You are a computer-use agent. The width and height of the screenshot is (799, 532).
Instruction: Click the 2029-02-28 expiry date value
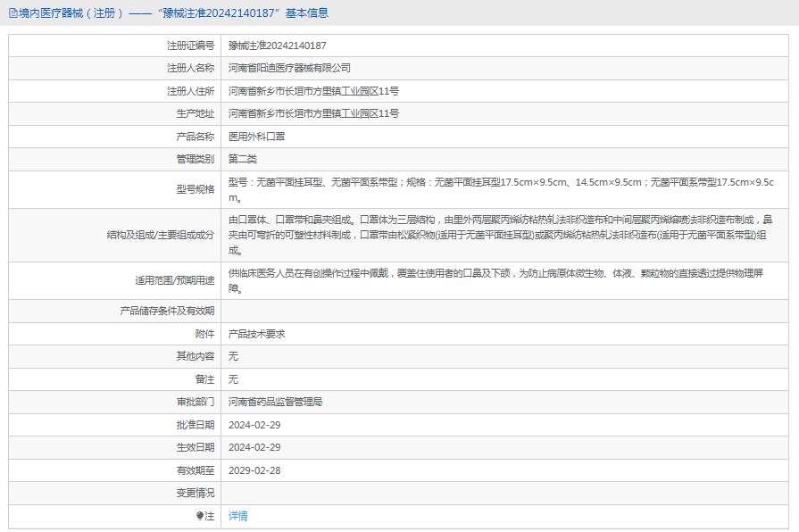click(x=254, y=470)
